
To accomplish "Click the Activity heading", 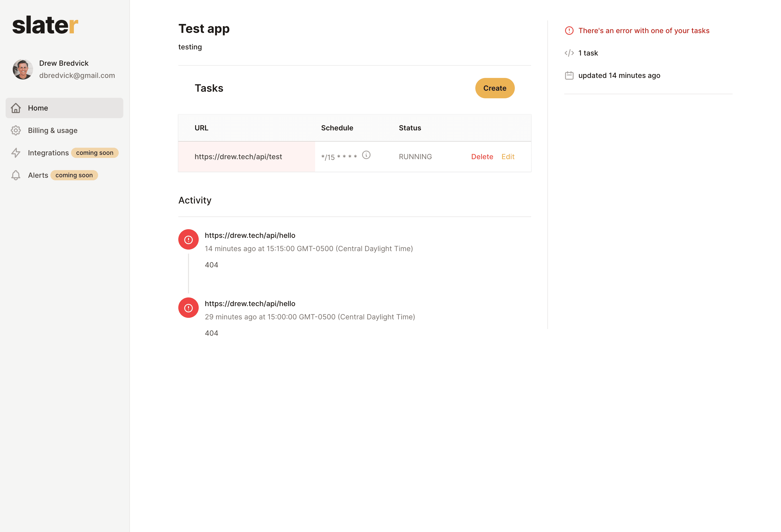I will 195,200.
